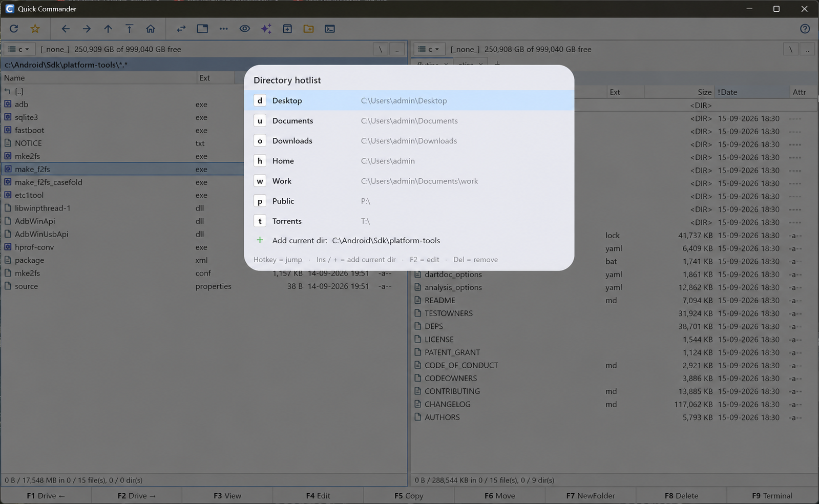Toggle the eye visibility icon
The width and height of the screenshot is (819, 504).
pos(245,29)
